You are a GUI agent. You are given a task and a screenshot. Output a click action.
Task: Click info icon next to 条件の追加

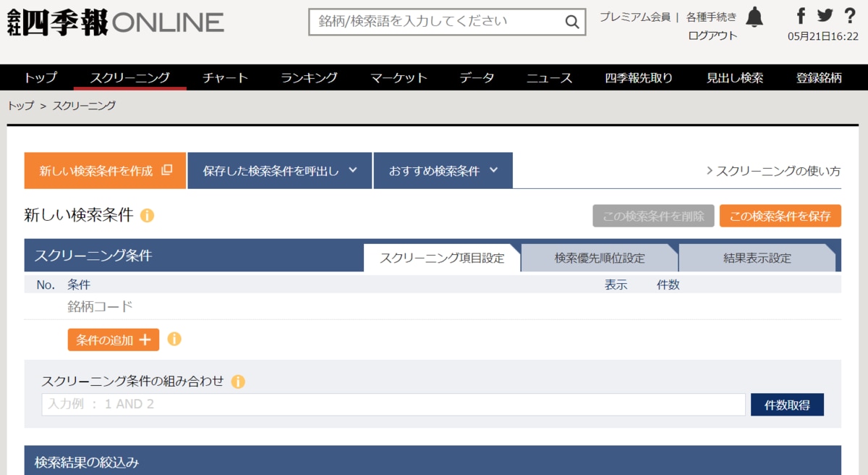pos(174,339)
